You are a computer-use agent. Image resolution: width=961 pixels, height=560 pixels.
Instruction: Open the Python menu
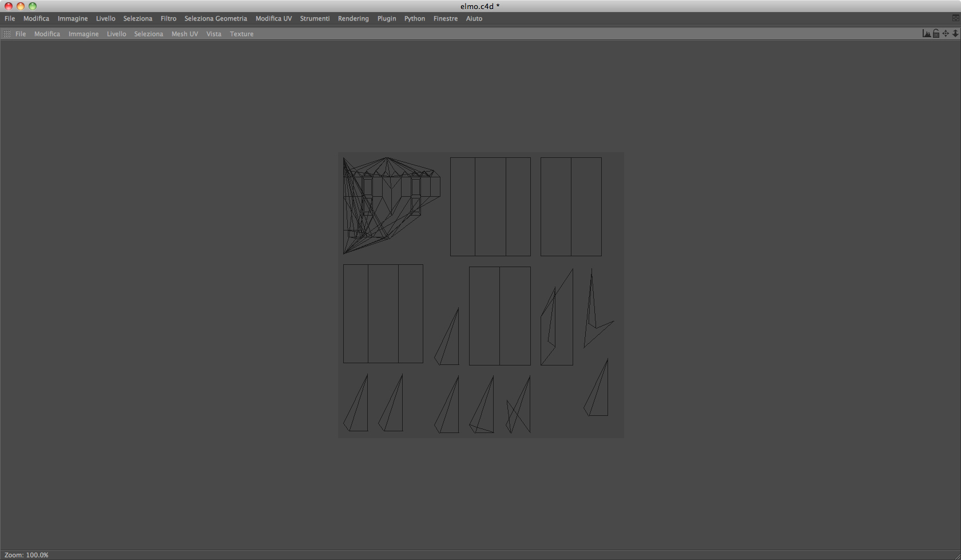point(415,18)
